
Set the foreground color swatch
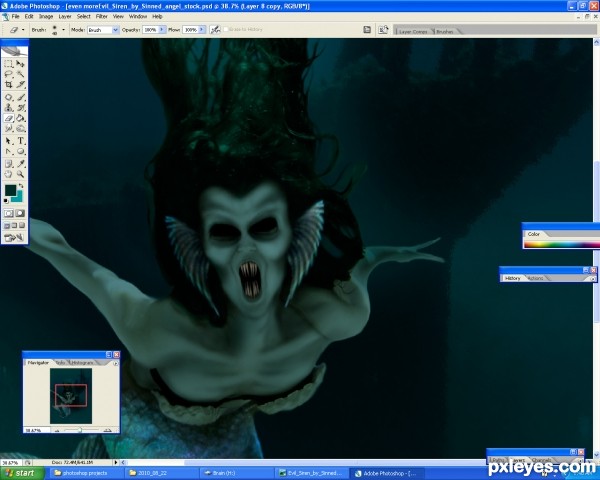pos(10,190)
